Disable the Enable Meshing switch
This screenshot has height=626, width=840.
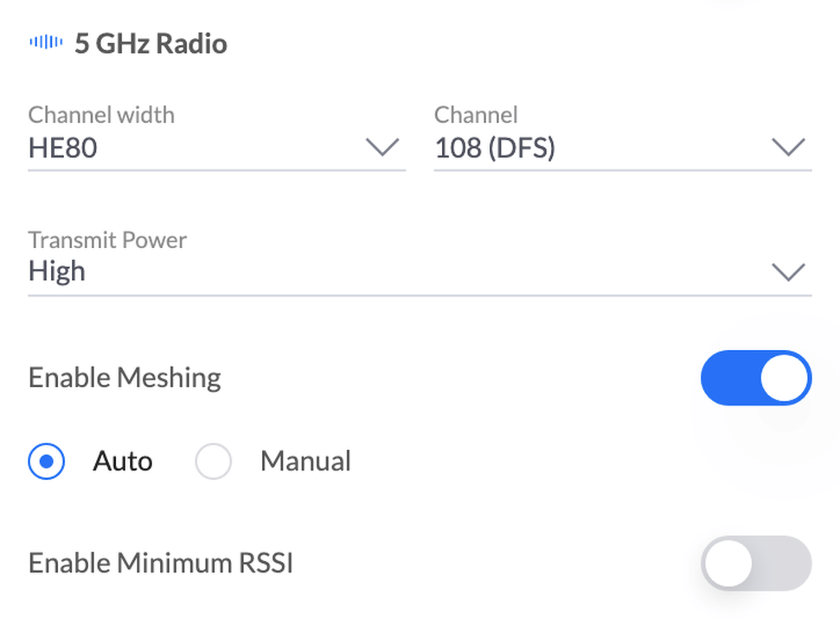pyautogui.click(x=755, y=378)
